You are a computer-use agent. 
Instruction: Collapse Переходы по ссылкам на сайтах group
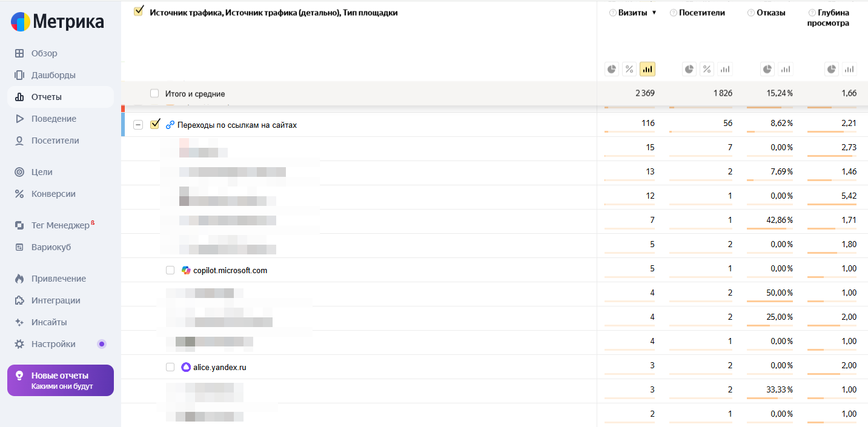(x=138, y=125)
